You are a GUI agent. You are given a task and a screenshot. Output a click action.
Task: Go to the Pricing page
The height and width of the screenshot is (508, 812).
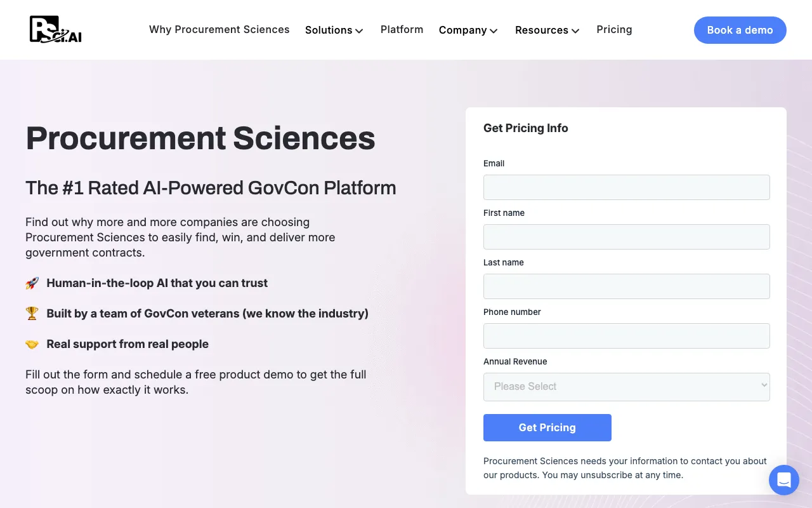[615, 30]
